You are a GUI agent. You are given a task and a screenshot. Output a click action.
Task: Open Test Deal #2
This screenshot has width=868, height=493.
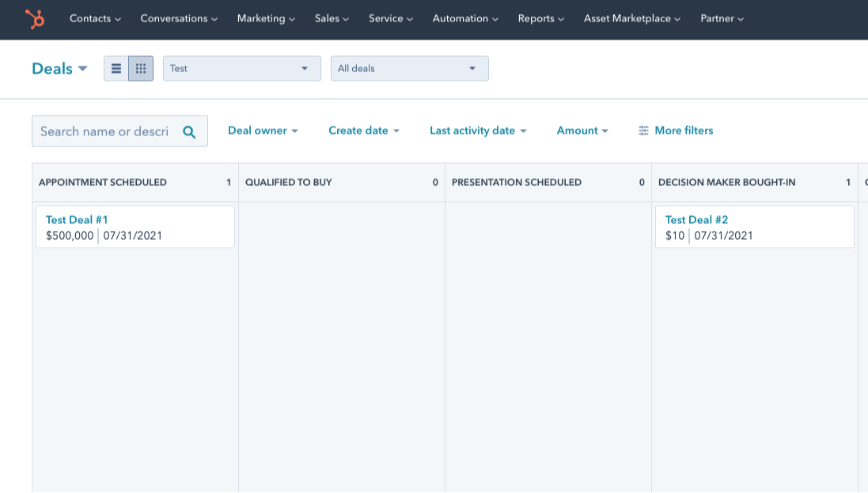tap(696, 220)
